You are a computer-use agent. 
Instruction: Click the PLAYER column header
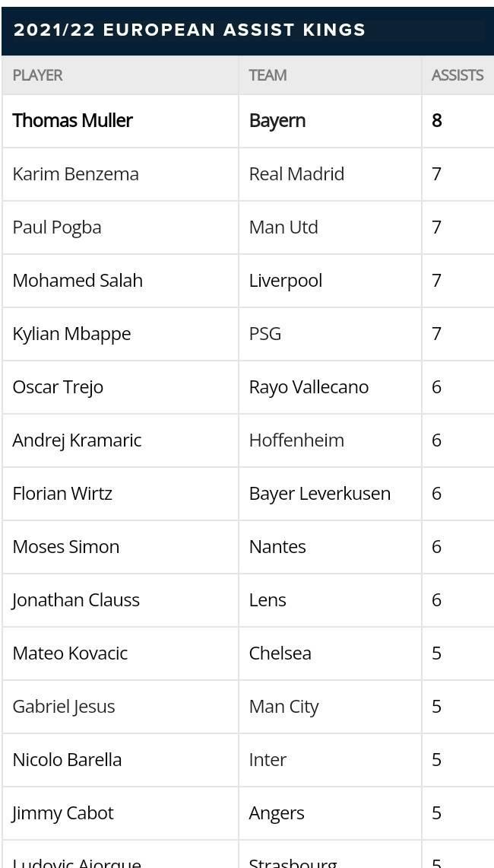[x=37, y=75]
